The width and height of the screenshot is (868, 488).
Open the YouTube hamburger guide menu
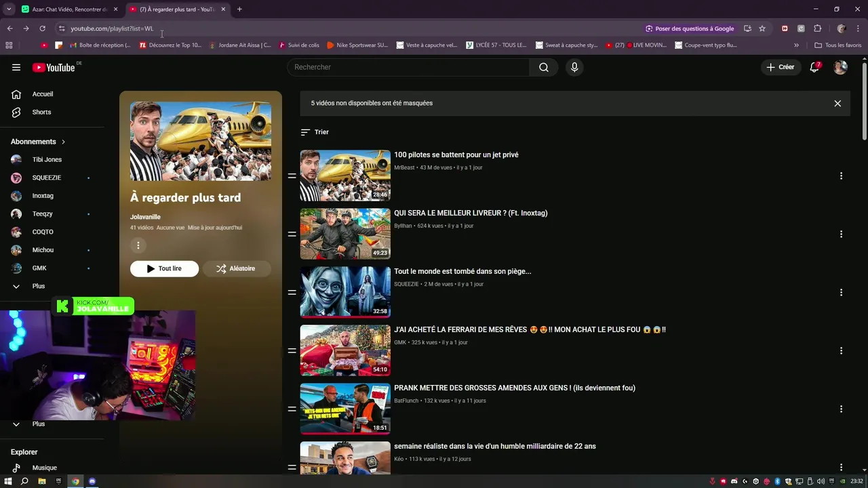tap(16, 67)
